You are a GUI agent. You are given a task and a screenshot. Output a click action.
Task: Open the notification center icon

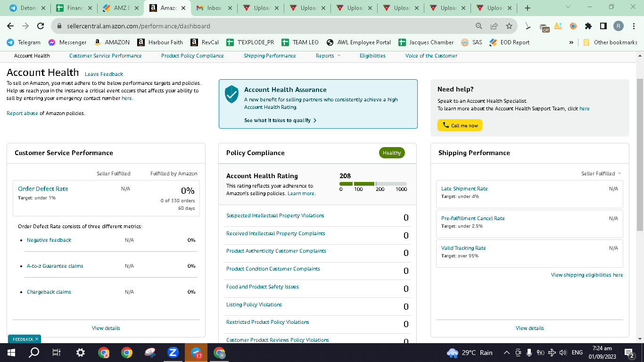tap(629, 353)
